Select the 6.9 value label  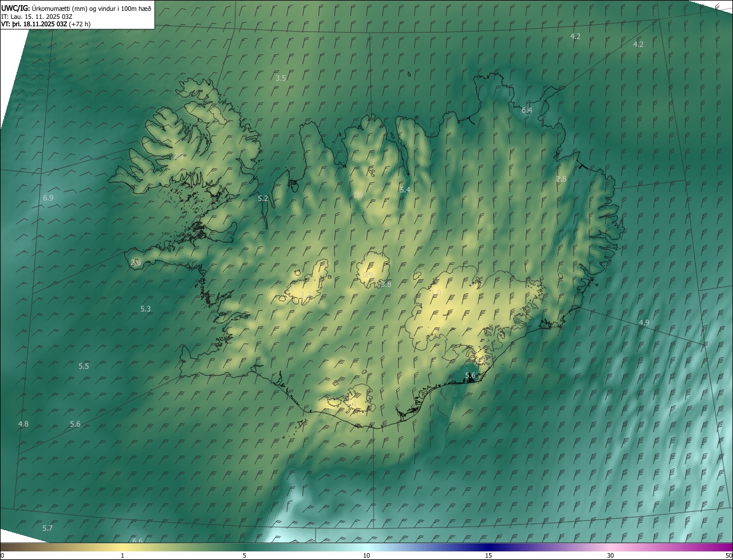[x=48, y=198]
